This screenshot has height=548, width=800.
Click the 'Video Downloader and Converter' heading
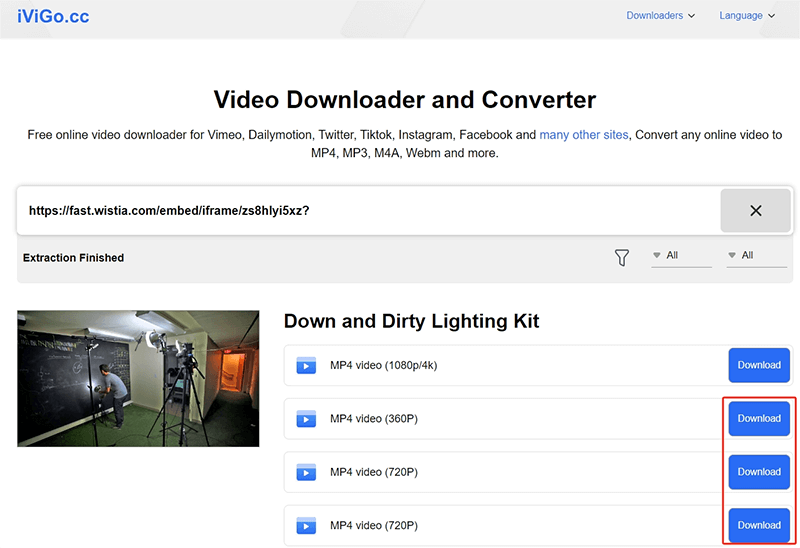pyautogui.click(x=405, y=99)
